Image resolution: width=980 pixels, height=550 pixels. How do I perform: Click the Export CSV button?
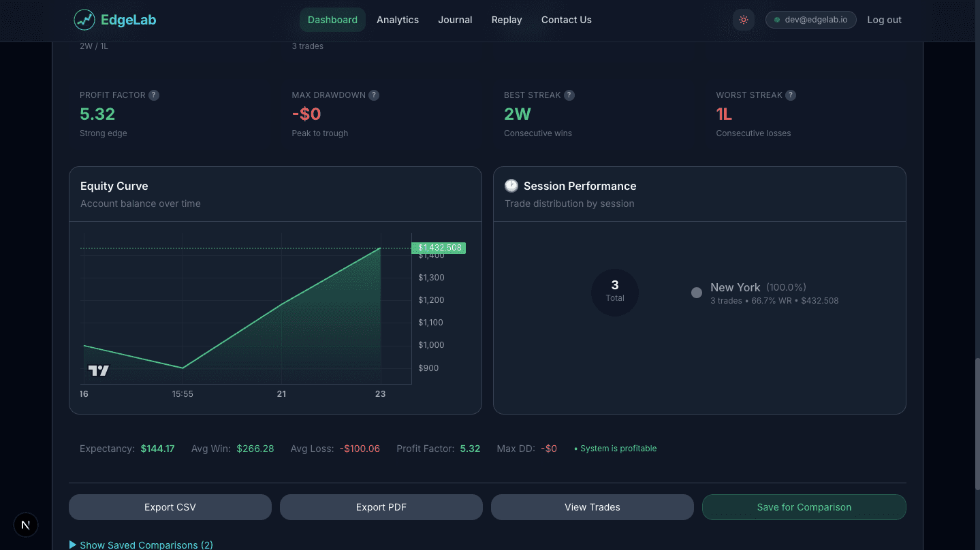pos(170,507)
